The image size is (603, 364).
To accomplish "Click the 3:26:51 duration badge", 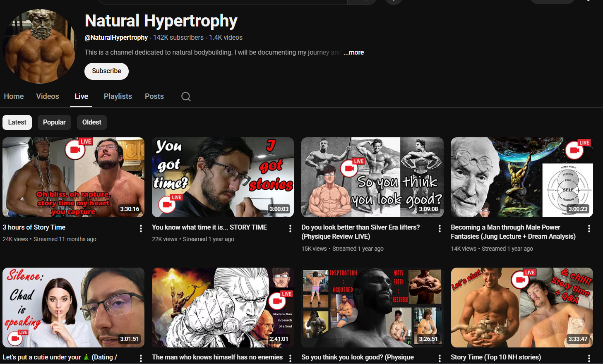I will pyautogui.click(x=428, y=339).
